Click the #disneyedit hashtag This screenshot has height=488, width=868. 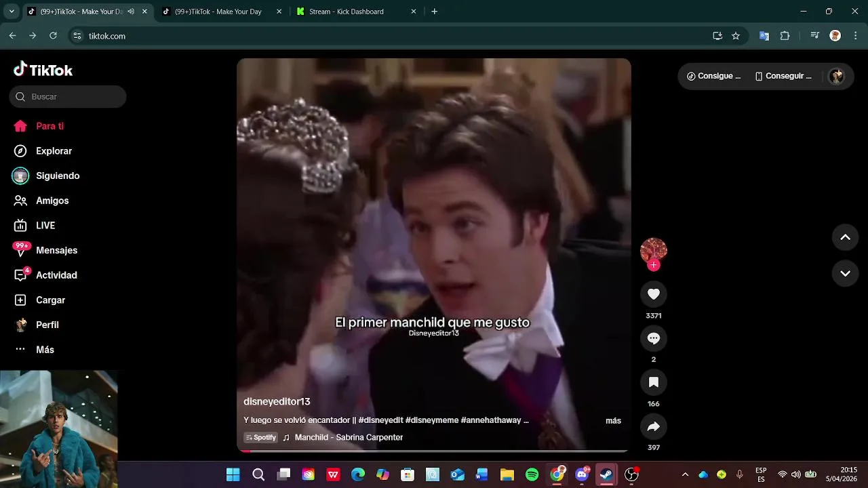[380, 420]
